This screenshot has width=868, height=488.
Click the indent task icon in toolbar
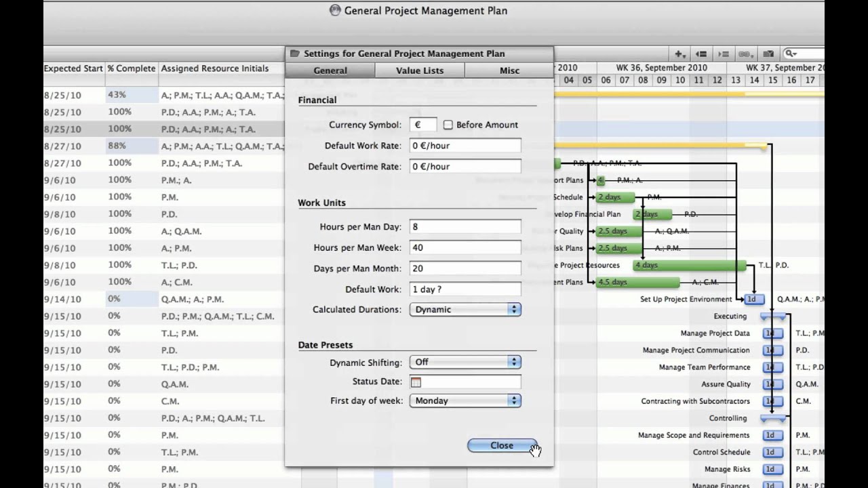pyautogui.click(x=724, y=54)
